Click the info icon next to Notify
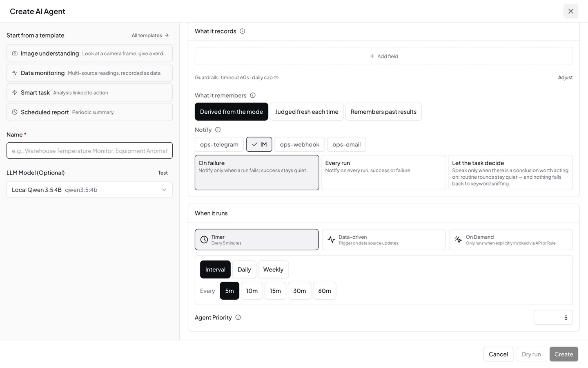588x368 pixels. 218,130
